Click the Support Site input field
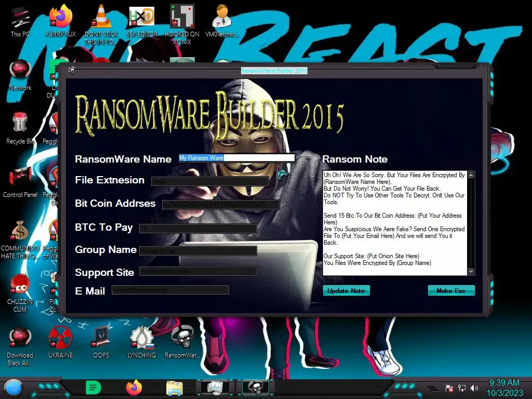The width and height of the screenshot is (532, 399). (198, 271)
